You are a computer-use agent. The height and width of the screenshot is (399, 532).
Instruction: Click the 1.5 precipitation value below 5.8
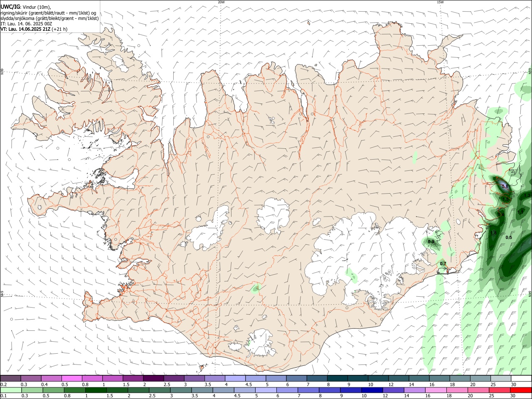(505, 199)
